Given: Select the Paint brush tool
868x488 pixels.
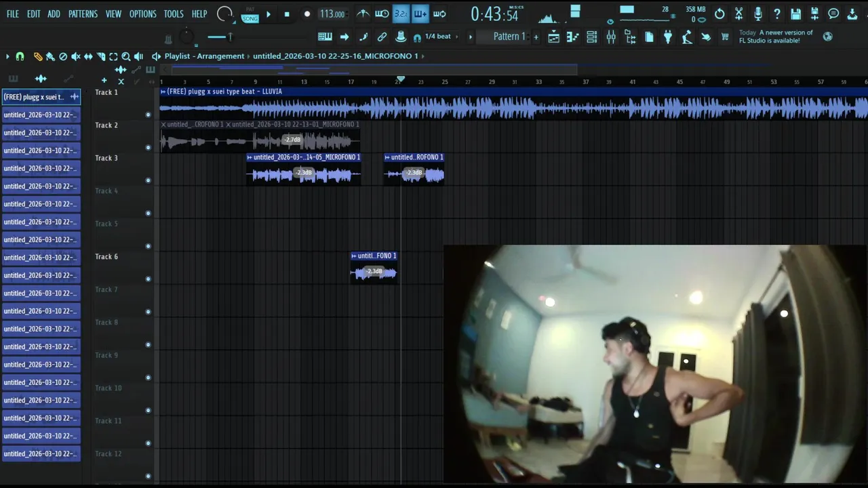Looking at the screenshot, I should (50, 56).
